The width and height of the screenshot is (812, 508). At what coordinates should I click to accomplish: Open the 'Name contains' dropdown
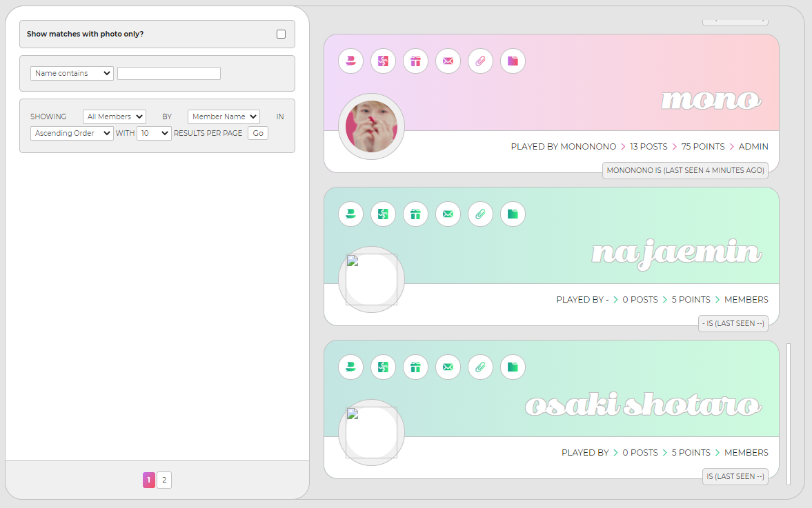72,74
